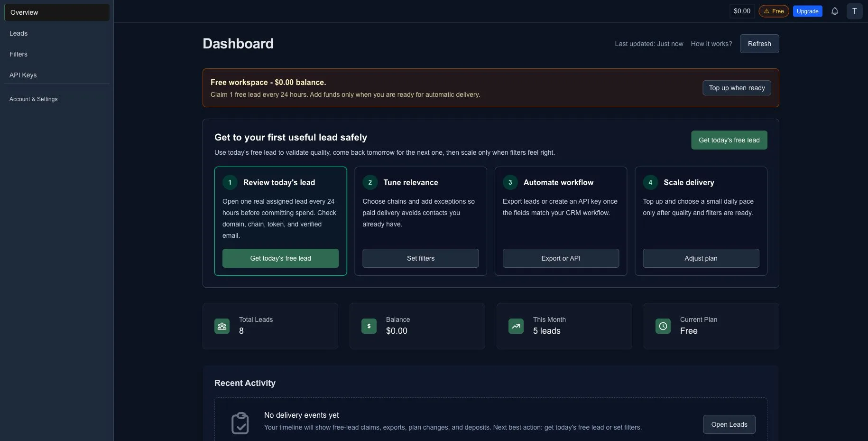The width and height of the screenshot is (868, 441).
Task: Click the This Month trend icon
Action: pos(516,326)
